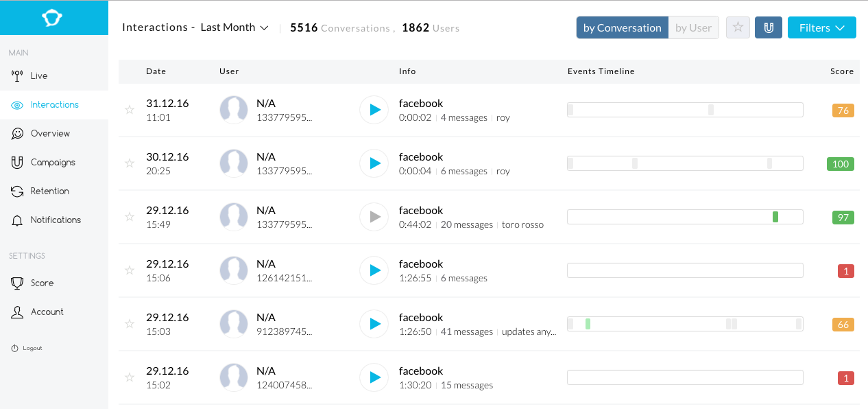The width and height of the screenshot is (868, 409).
Task: Play the 31.12.16 11:01 conversation
Action: point(374,110)
